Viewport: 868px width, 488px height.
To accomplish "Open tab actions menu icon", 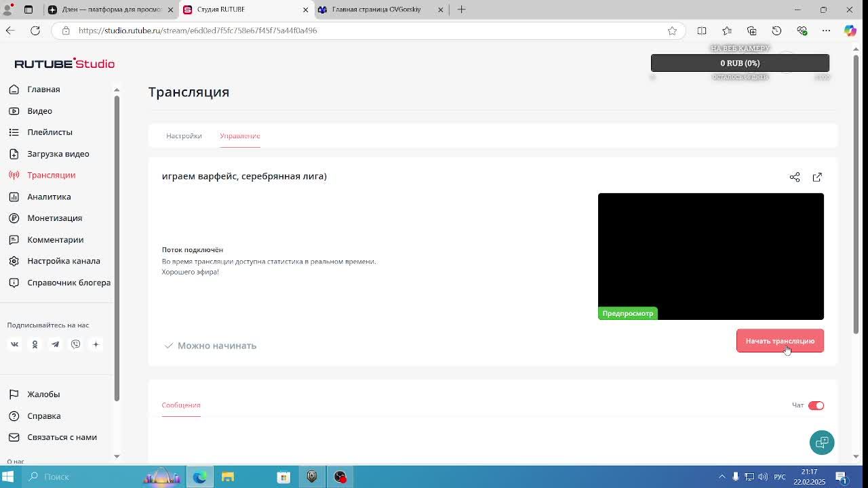I will (x=28, y=9).
